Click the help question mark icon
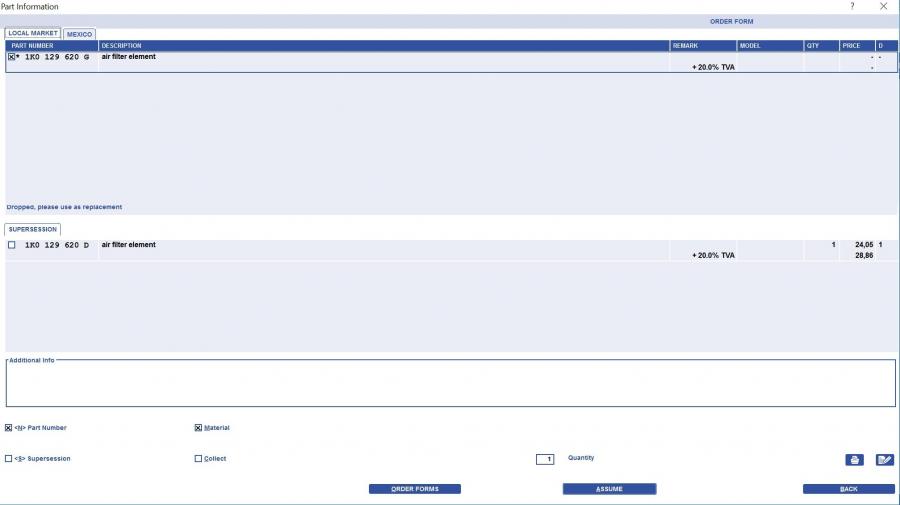900x505 pixels. (852, 7)
